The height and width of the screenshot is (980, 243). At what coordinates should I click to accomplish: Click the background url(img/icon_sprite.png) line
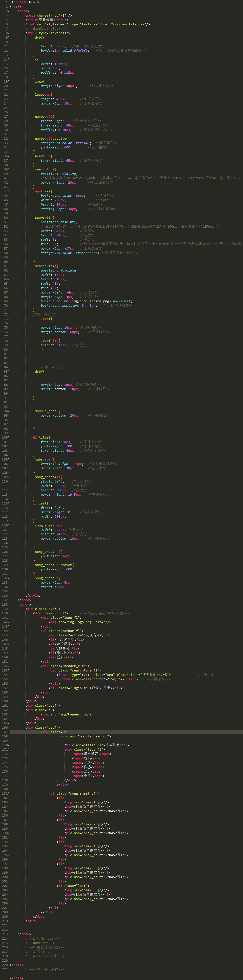(87, 301)
